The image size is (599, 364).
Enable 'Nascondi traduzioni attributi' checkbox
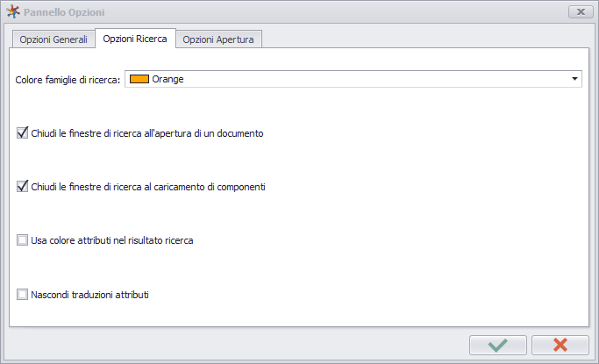point(22,295)
